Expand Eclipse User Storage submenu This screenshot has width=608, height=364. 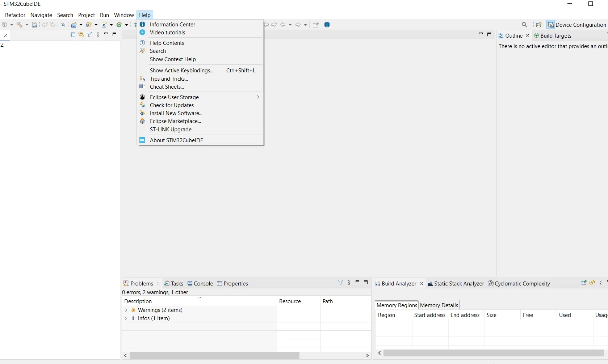200,97
